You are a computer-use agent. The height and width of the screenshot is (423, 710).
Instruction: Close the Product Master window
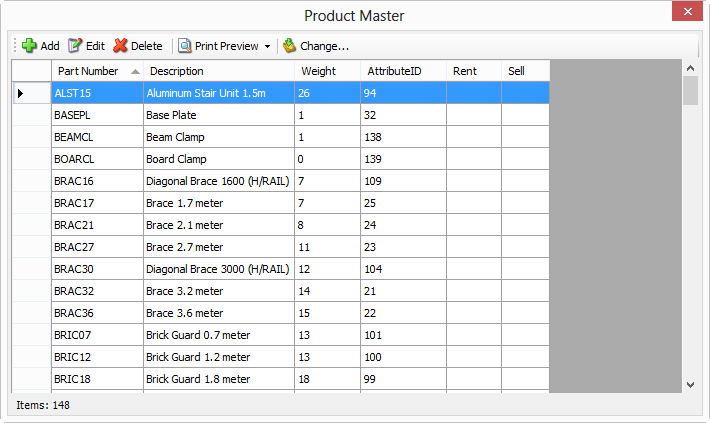(x=687, y=11)
